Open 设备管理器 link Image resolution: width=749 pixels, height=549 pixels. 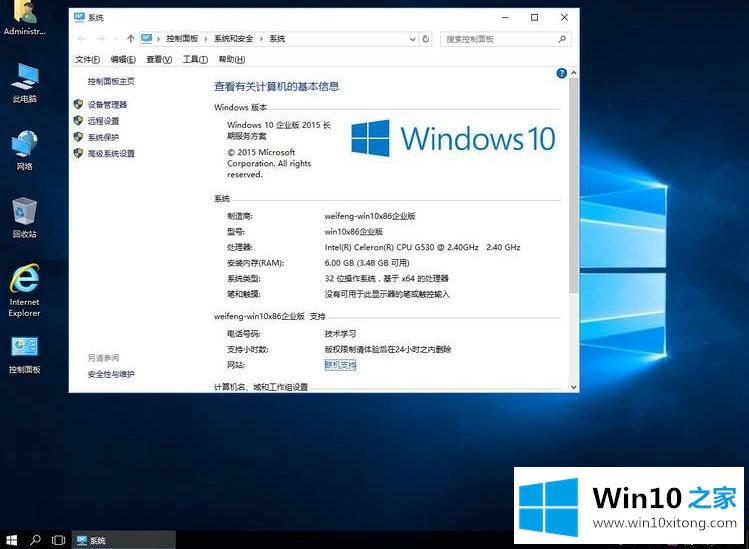pyautogui.click(x=107, y=105)
